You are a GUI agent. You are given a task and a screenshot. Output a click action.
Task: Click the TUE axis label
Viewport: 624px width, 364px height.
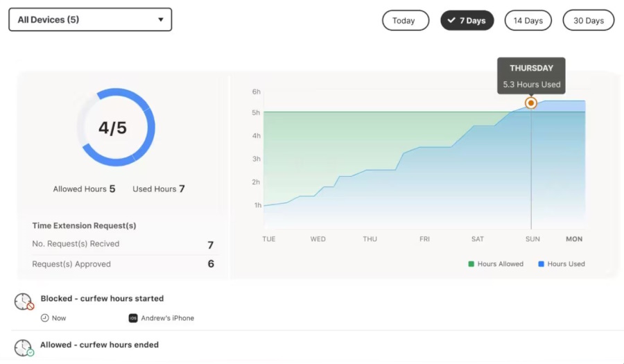(x=268, y=239)
